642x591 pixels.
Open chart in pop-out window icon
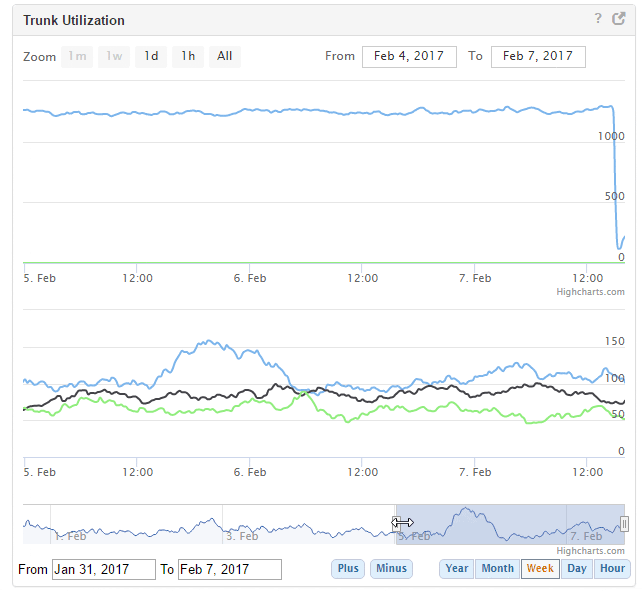(x=617, y=18)
